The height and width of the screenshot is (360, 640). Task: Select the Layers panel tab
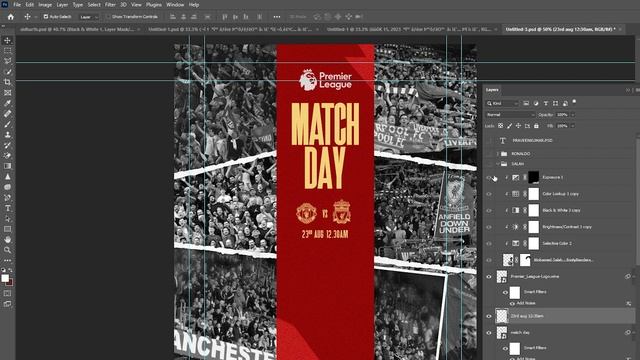(492, 90)
